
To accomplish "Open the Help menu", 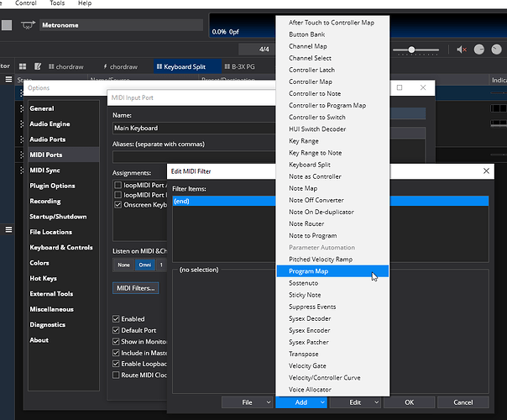I will tap(85, 3).
